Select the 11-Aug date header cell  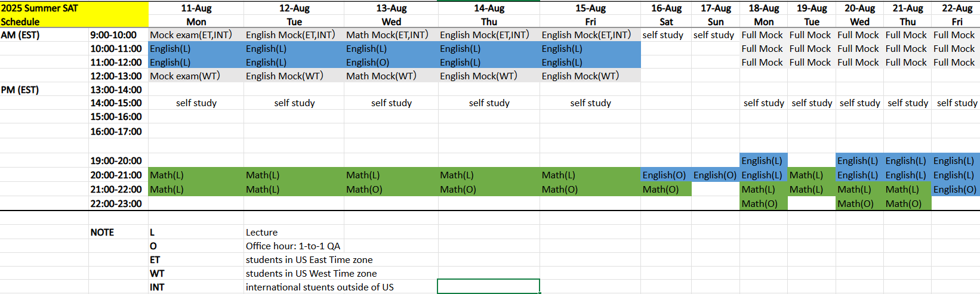point(196,8)
